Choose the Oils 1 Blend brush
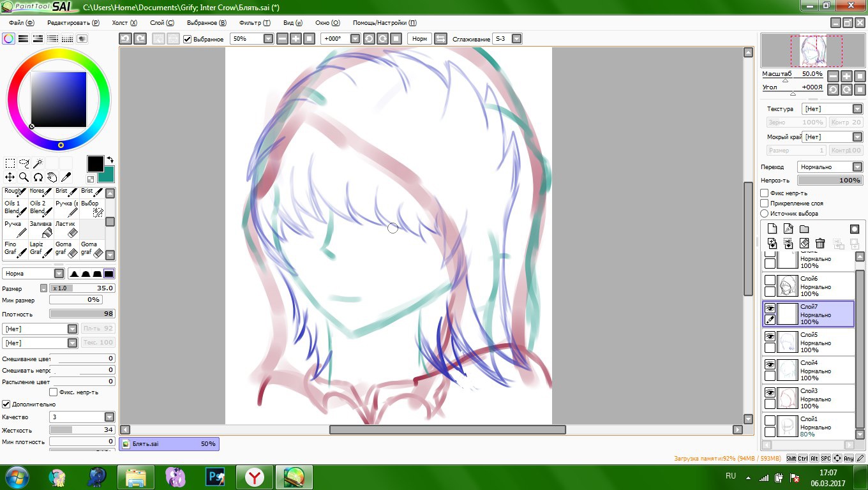 (x=15, y=208)
